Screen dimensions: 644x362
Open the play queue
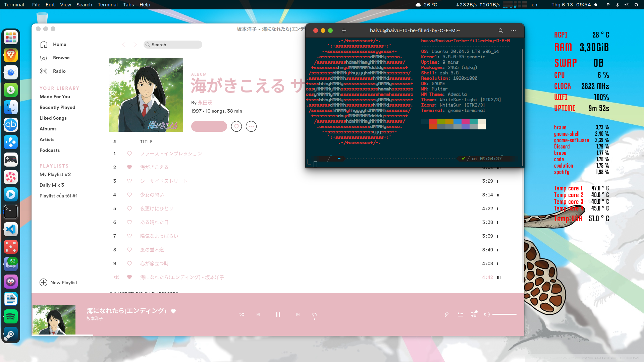tap(461, 314)
